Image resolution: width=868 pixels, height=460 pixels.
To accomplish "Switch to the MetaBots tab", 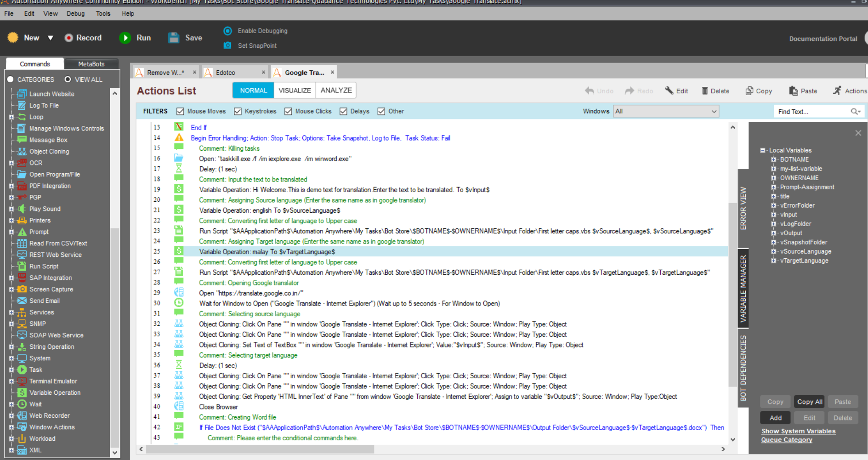I will coord(91,64).
